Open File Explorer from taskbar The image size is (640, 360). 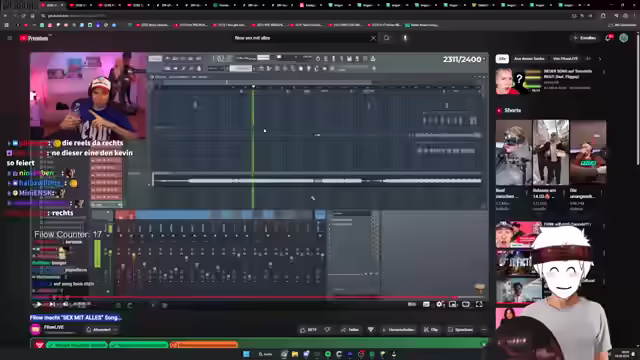coord(295,354)
